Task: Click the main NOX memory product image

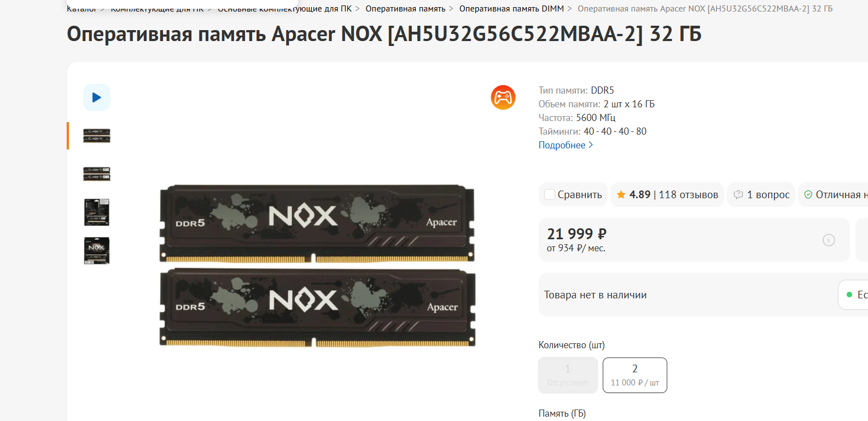Action: click(x=317, y=266)
